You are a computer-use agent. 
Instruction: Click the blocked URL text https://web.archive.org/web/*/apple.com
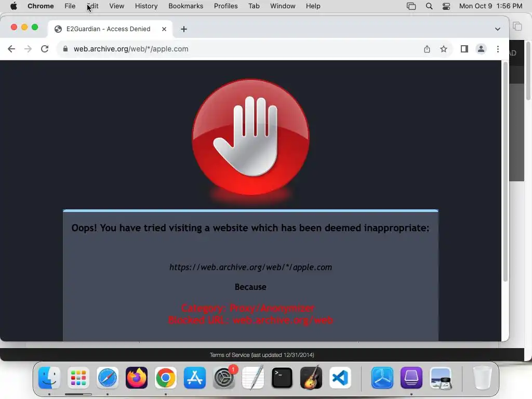tap(250, 268)
